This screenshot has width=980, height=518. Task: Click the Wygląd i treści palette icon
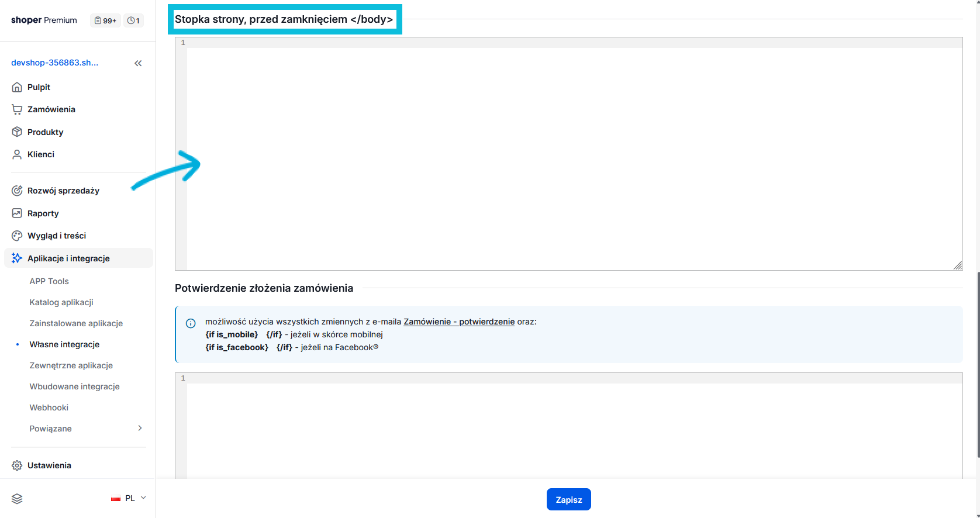click(x=17, y=236)
